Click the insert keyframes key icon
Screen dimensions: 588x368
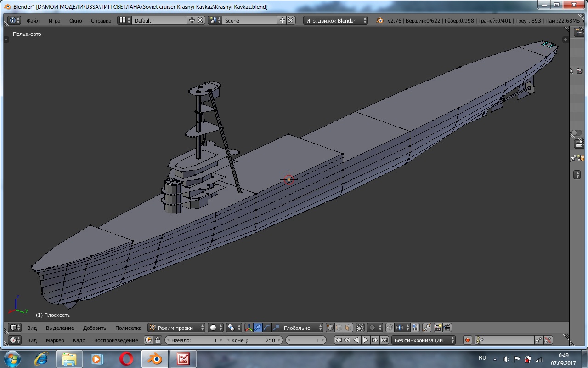(x=539, y=340)
